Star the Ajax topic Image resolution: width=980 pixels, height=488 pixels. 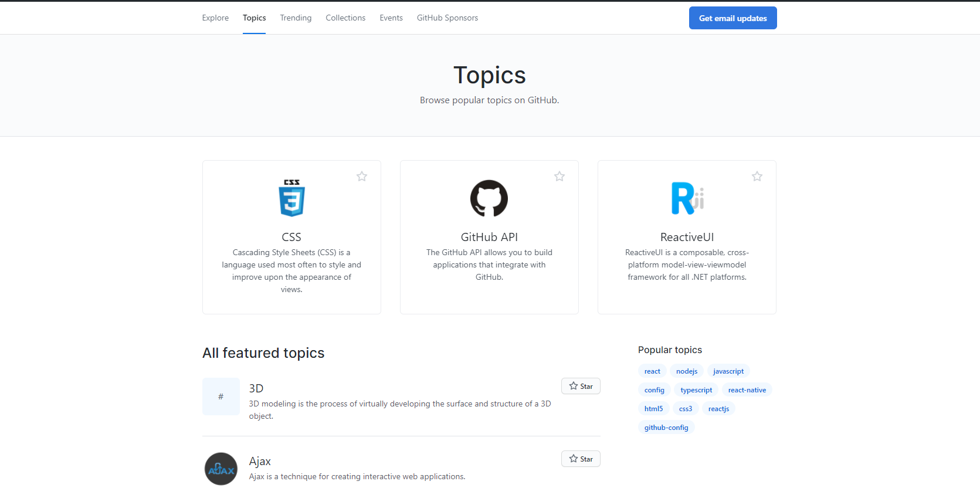point(581,459)
